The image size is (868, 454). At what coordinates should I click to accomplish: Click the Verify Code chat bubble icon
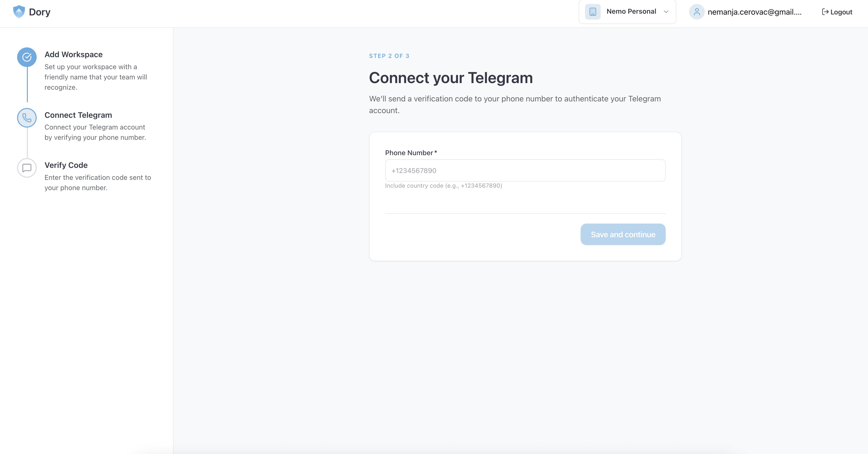coord(27,168)
